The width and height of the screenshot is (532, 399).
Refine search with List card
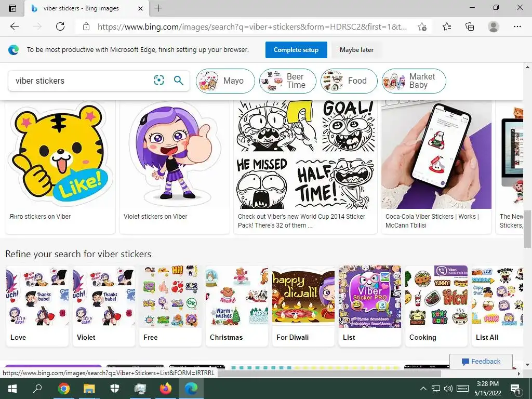(370, 305)
